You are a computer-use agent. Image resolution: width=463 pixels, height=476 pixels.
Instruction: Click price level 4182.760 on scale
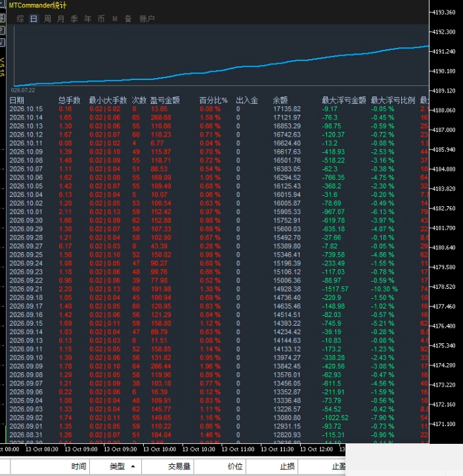444,209
